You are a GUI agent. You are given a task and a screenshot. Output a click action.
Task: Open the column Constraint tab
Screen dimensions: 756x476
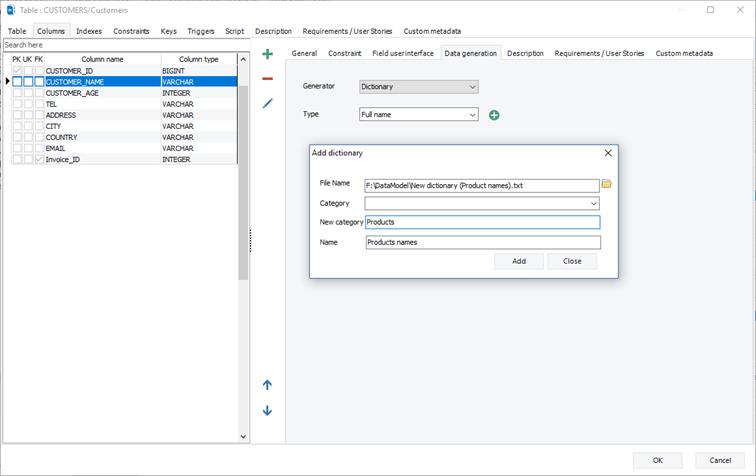(344, 53)
